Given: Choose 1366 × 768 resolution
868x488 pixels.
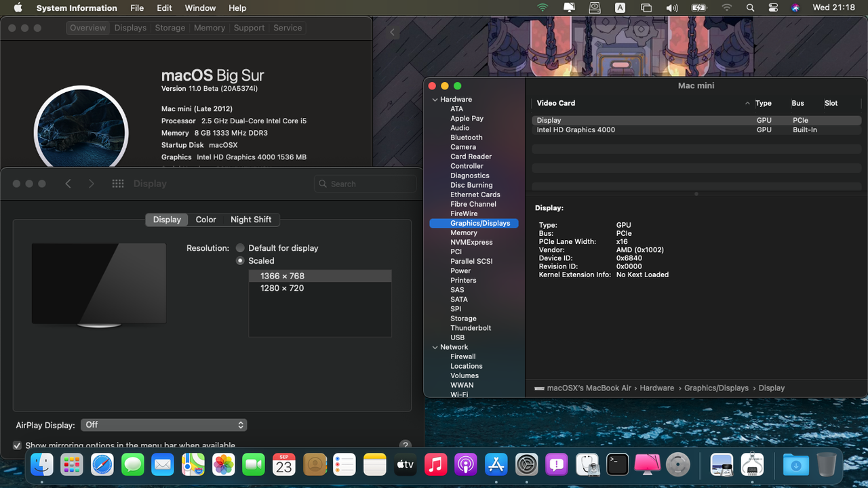Looking at the screenshot, I should tap(320, 276).
